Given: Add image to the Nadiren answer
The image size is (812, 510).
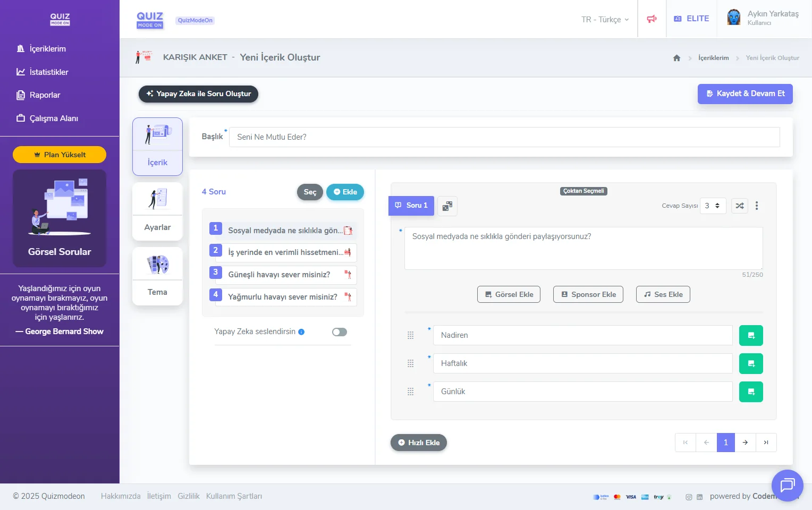Looking at the screenshot, I should pos(751,335).
